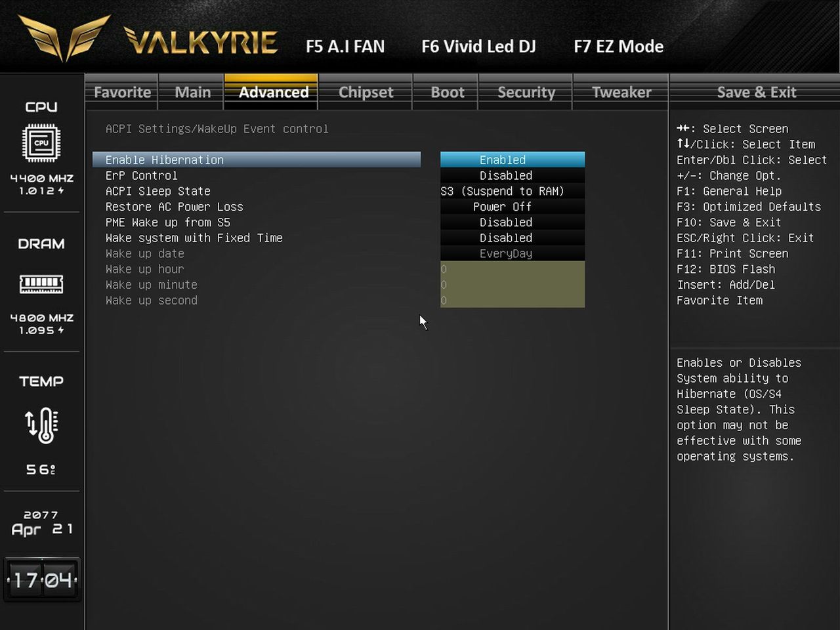Open Wake up date EveryDay option
This screenshot has height=630, width=840.
pos(513,253)
